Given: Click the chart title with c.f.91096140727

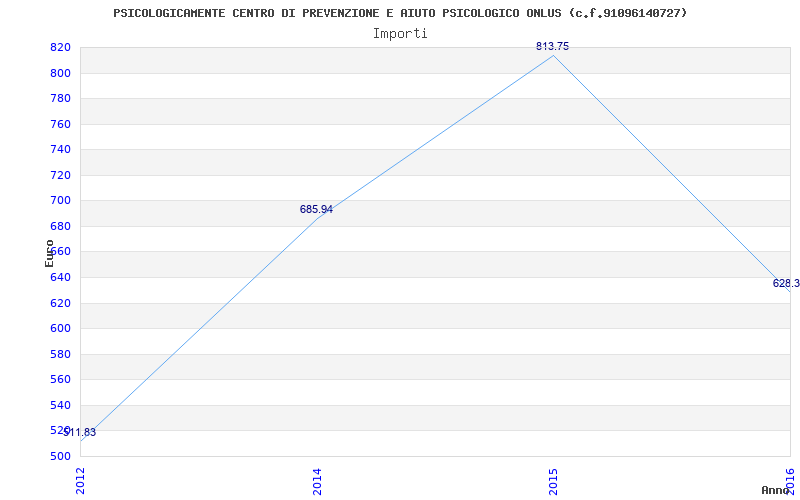Looking at the screenshot, I should click(400, 13).
